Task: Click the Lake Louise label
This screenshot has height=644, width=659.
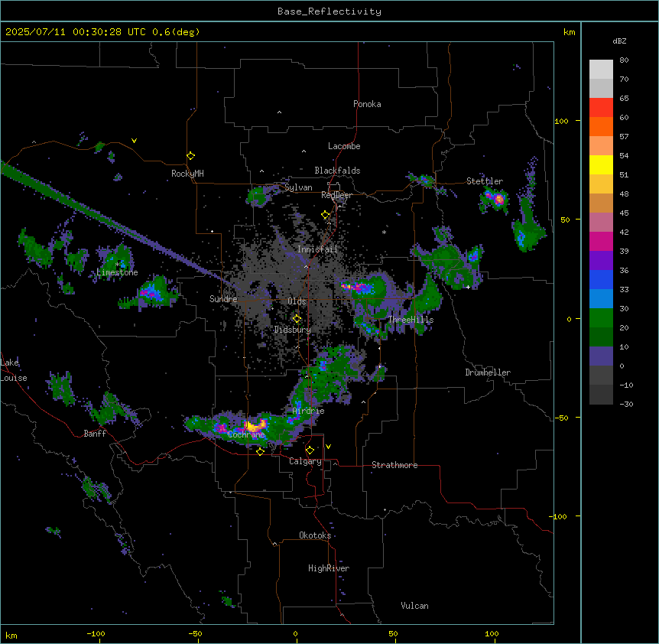Action: coord(14,370)
